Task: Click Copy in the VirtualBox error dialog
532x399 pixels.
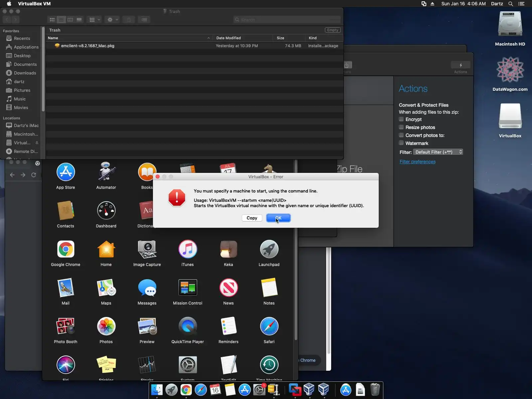Action: tap(252, 218)
